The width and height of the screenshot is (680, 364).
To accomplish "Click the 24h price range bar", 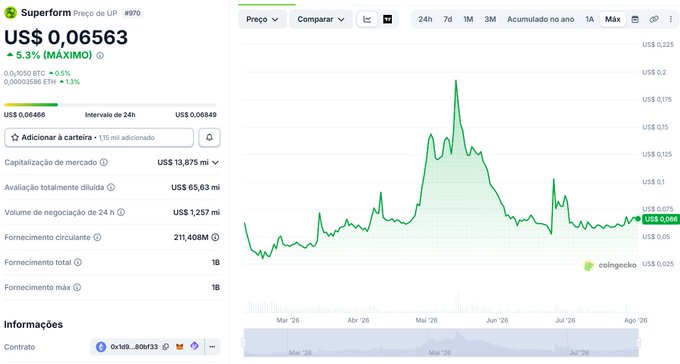I will click(x=110, y=105).
